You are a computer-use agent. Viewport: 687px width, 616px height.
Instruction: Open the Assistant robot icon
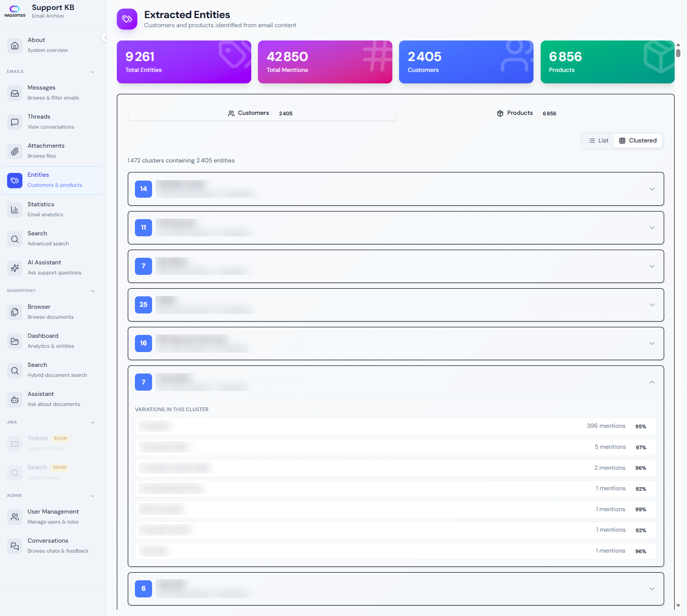pos(15,399)
